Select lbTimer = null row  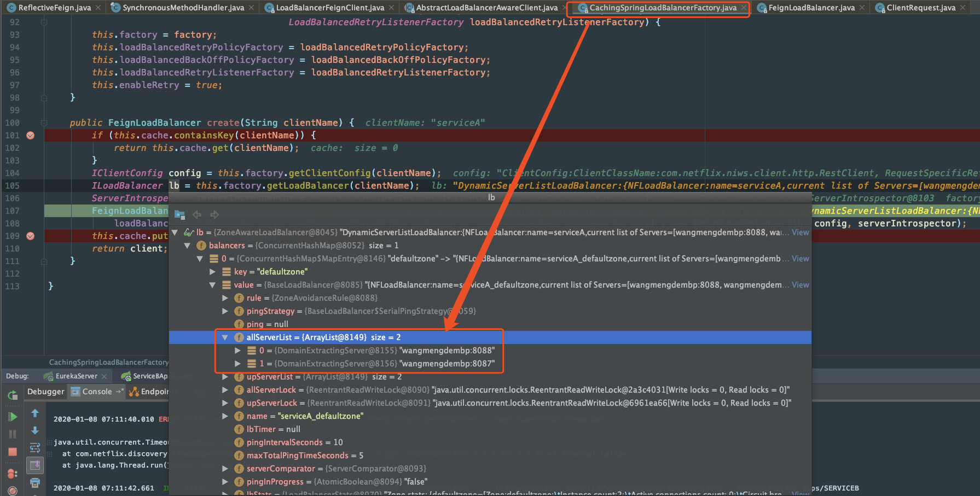point(490,429)
